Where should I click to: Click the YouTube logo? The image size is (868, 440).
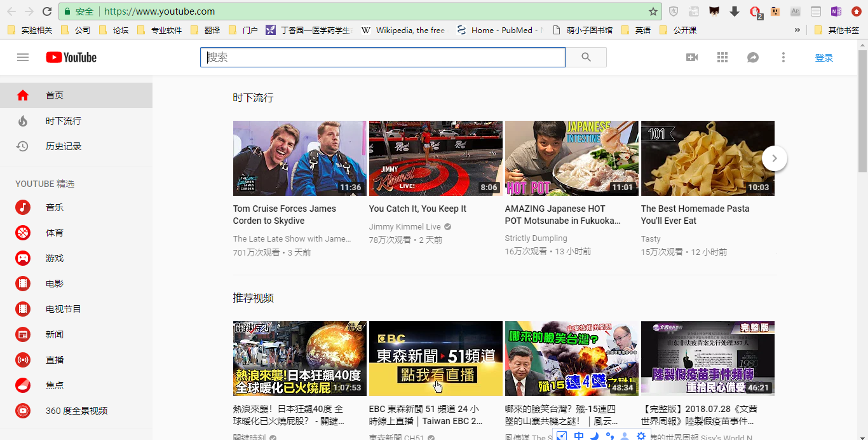(x=71, y=57)
